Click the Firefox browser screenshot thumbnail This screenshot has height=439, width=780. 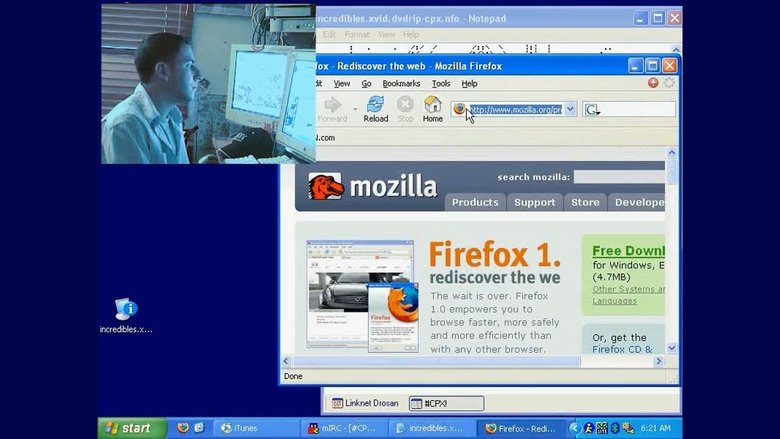[362, 295]
